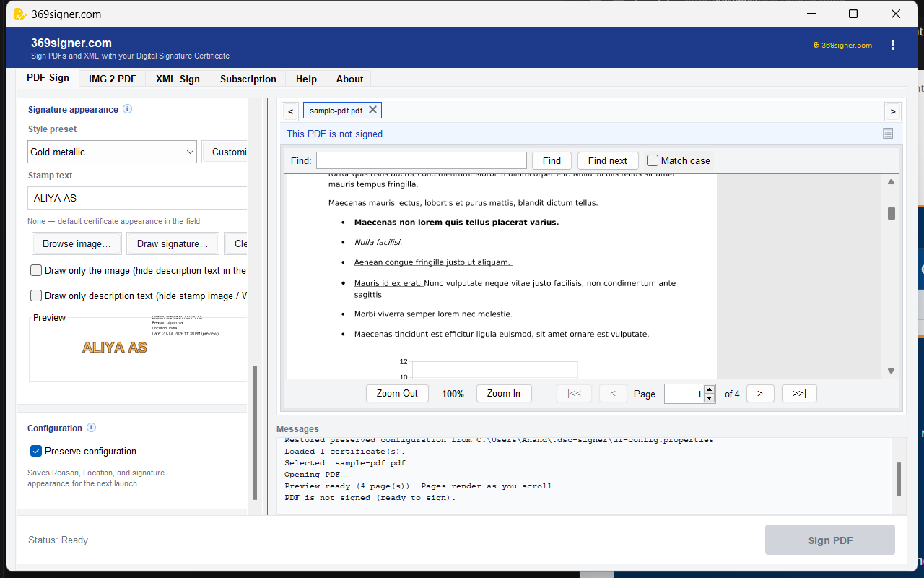Switch to the XML Sign tab
This screenshot has width=924, height=578.
click(178, 79)
